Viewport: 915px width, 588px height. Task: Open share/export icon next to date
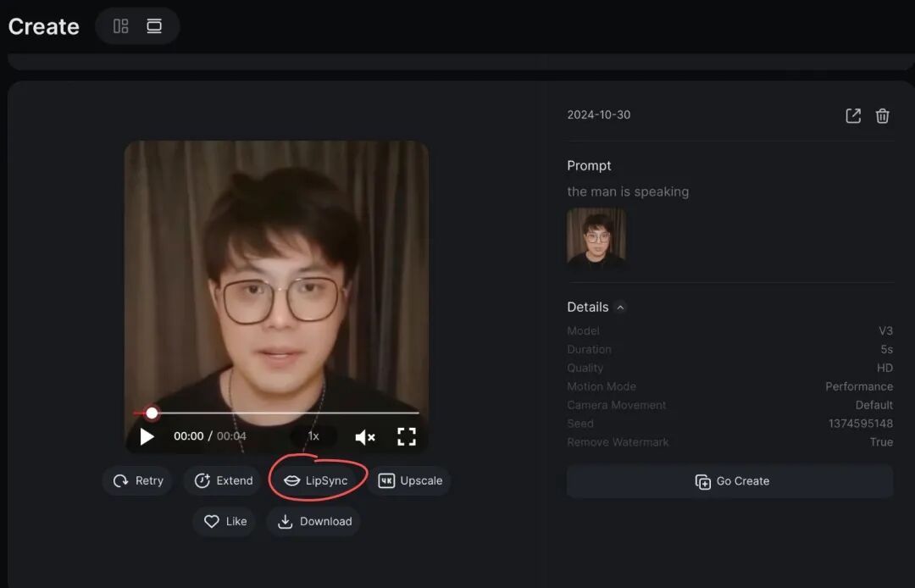[x=853, y=115]
